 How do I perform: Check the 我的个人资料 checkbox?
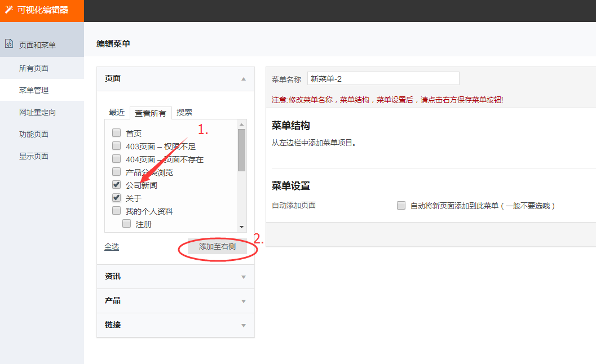pos(116,211)
